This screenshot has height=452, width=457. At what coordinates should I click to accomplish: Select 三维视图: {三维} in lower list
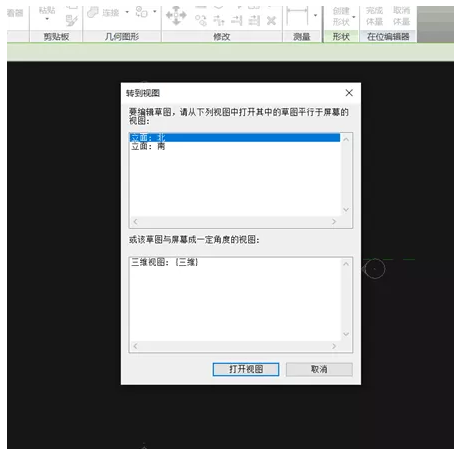click(235, 262)
